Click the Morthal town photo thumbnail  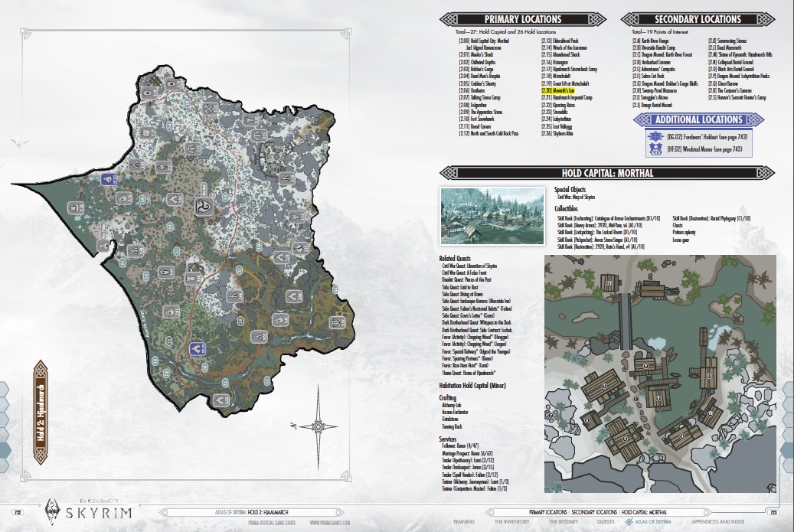point(492,216)
